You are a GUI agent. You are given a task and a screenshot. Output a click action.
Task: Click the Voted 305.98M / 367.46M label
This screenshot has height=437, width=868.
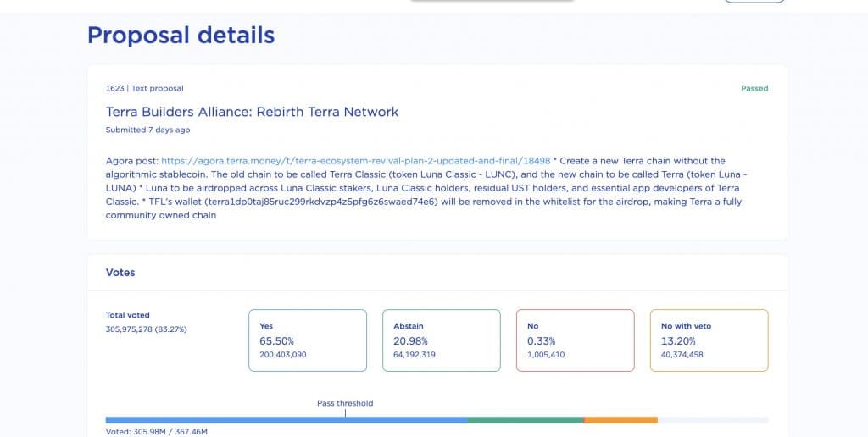point(157,432)
